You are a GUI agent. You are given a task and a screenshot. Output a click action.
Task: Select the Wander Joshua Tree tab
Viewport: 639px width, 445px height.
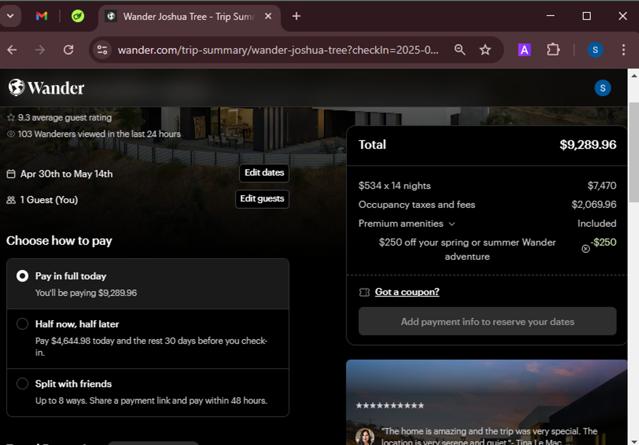188,17
